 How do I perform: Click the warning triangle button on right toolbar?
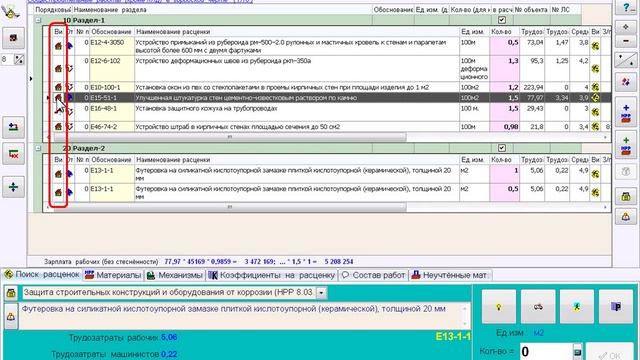coord(626,217)
